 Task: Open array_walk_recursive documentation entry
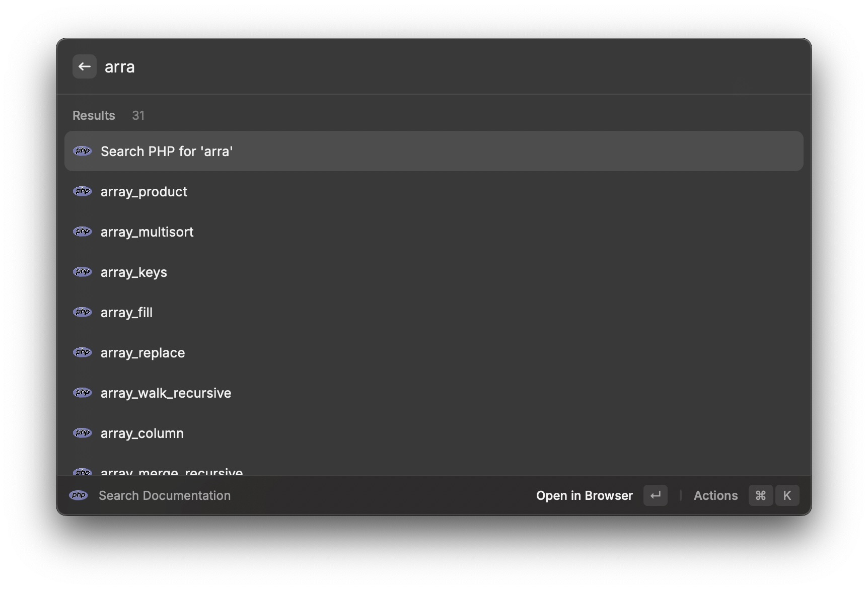coord(433,393)
